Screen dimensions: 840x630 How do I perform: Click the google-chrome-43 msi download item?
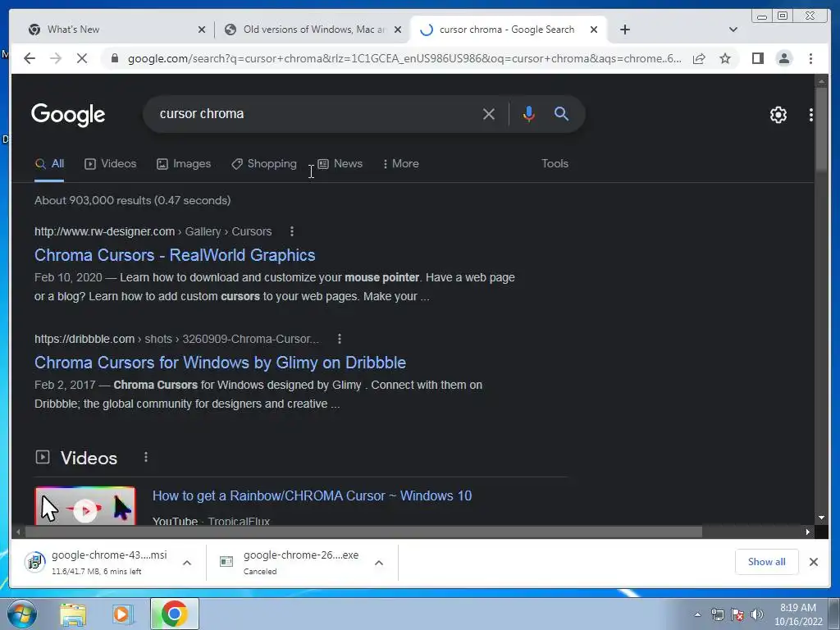click(97, 563)
